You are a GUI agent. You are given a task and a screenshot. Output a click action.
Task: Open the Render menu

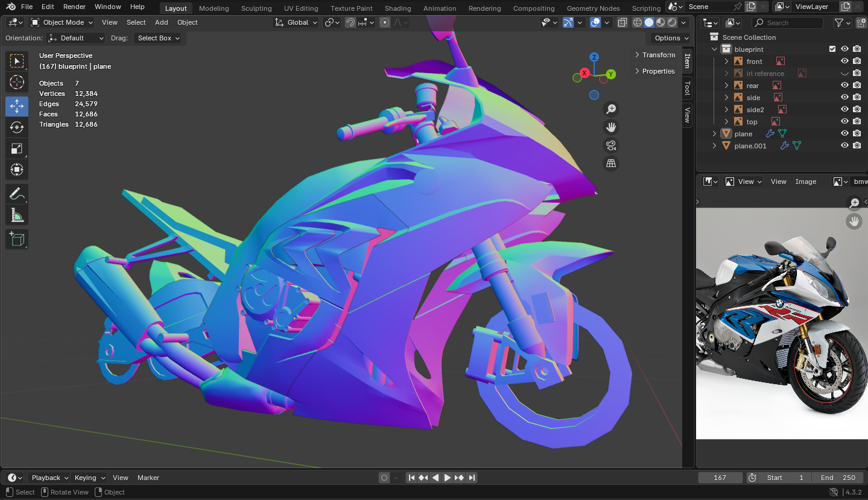(74, 7)
